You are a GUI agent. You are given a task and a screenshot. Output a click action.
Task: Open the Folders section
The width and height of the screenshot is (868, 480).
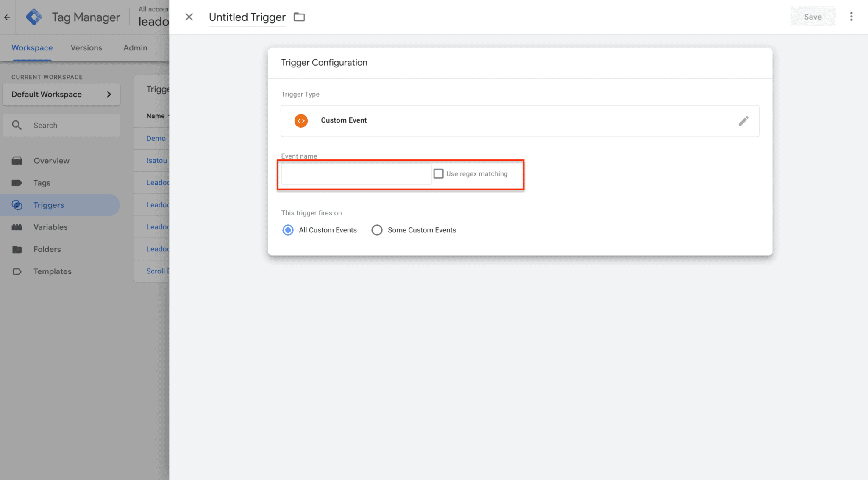coord(47,249)
